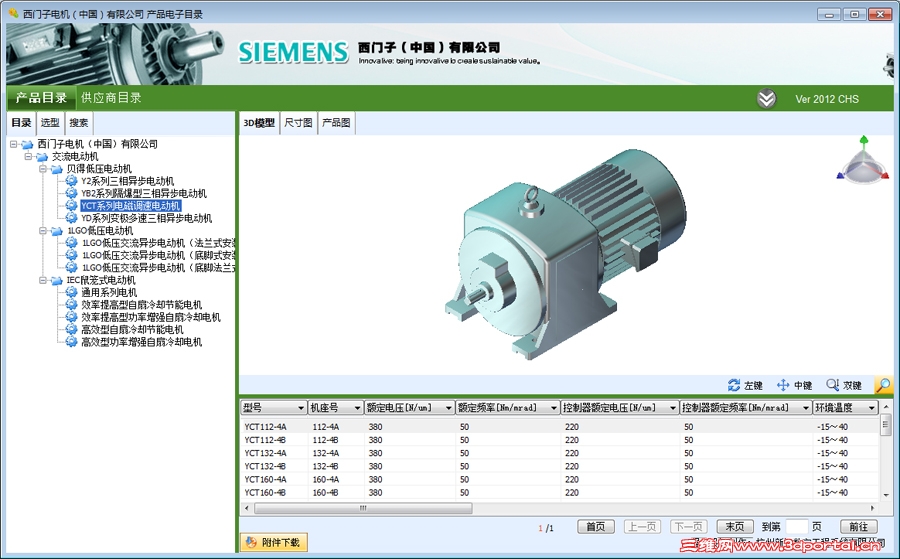
Task: Click the gear icon beside 高效型自扇冷却节能电机
Action: [71, 329]
